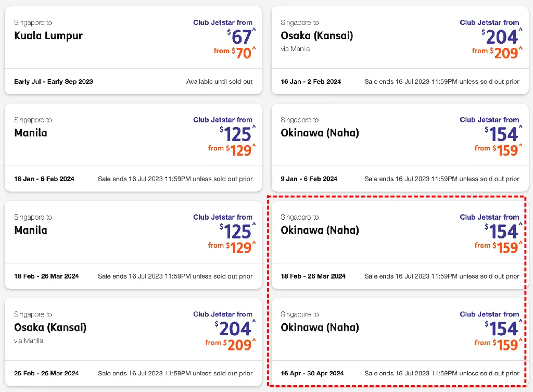The height and width of the screenshot is (392, 533).
Task: Open the Okinawa (Naha) card for 18 Feb - 26 Mar 2024
Action: pos(400,245)
